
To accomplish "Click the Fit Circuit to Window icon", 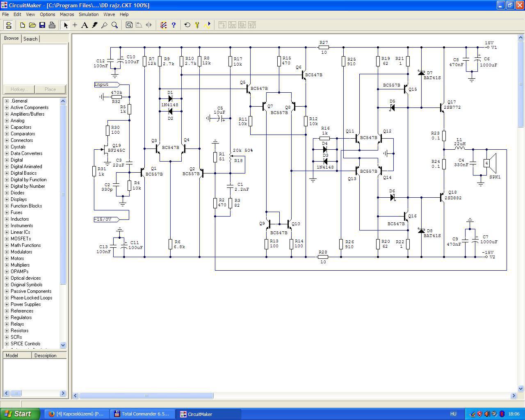I will 129,25.
